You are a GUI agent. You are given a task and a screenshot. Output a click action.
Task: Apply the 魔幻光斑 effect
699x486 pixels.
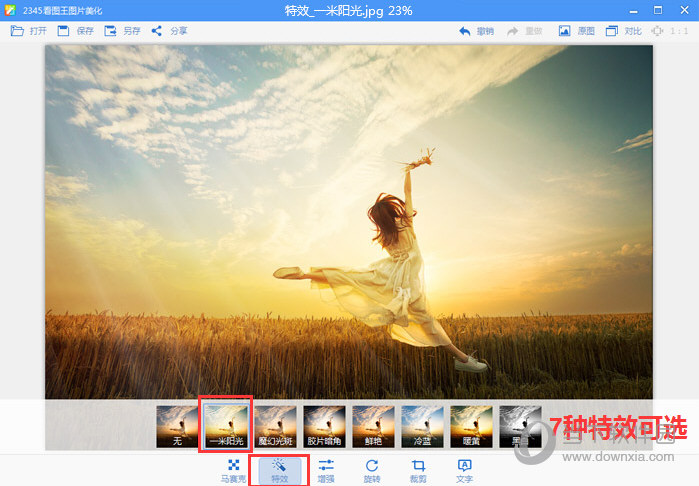coord(275,425)
